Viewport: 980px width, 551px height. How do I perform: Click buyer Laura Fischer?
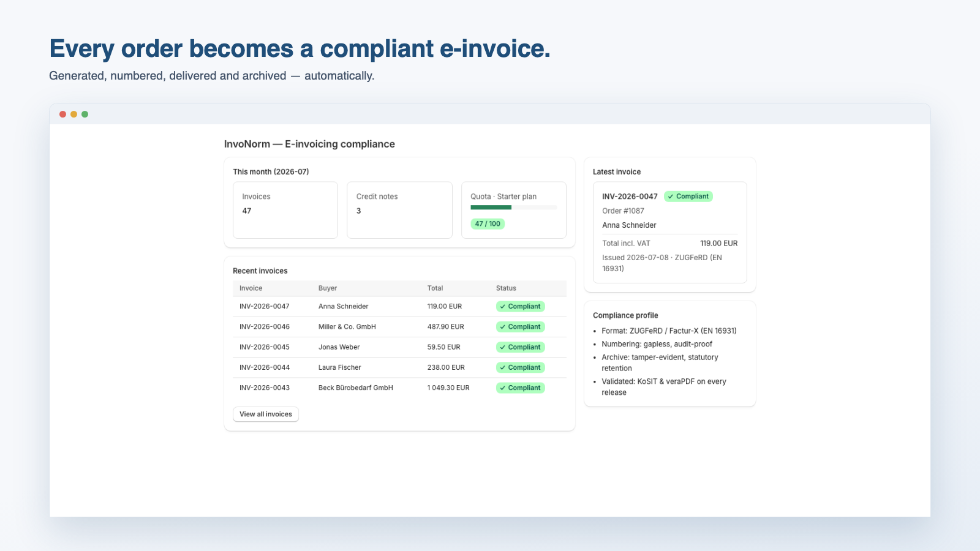point(340,368)
